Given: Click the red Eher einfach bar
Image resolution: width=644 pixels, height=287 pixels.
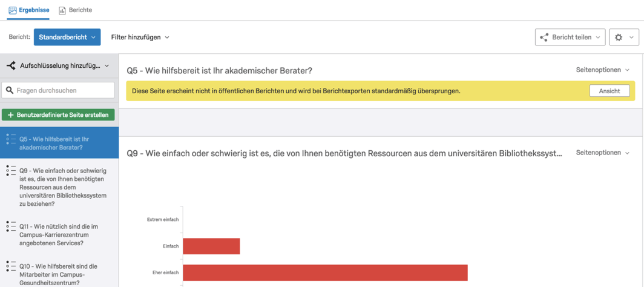Looking at the screenshot, I should (325, 272).
